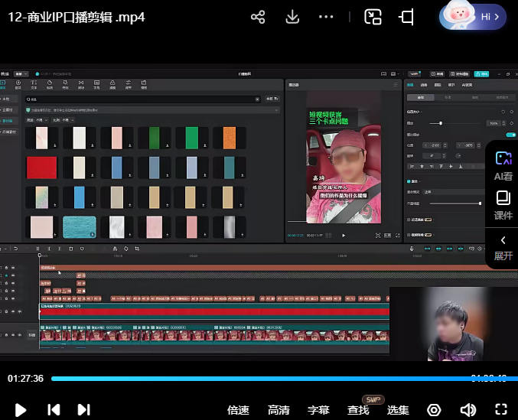Viewport: 518px width, 420px height.
Task: Play the video with the bottom-left play button
Action: pos(21,410)
